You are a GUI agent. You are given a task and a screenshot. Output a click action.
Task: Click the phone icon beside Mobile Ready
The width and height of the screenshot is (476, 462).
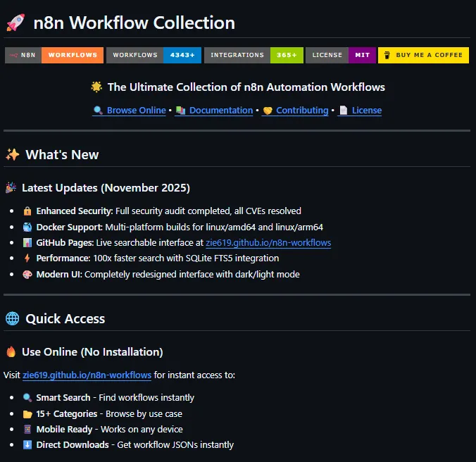27,429
